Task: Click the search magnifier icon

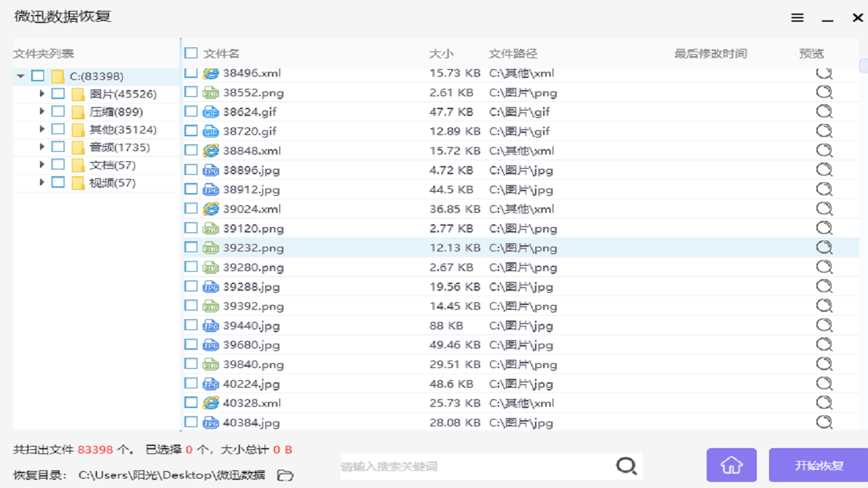Action: 625,466
